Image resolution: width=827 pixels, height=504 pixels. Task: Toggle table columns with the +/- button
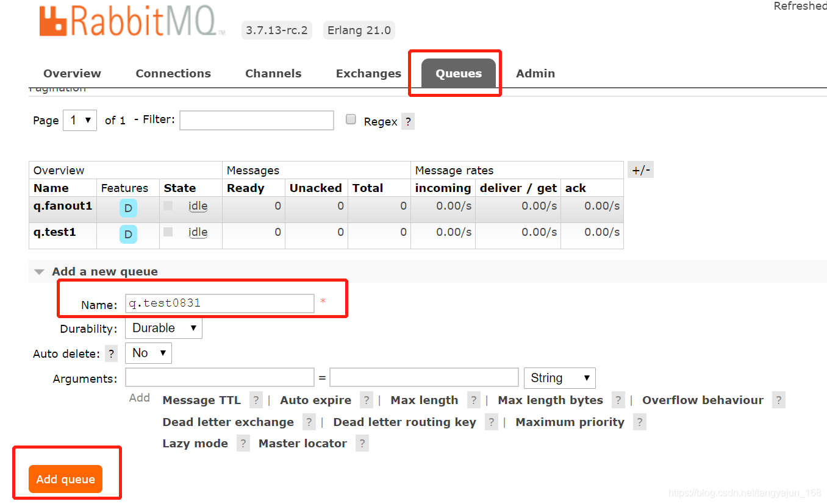click(x=640, y=170)
